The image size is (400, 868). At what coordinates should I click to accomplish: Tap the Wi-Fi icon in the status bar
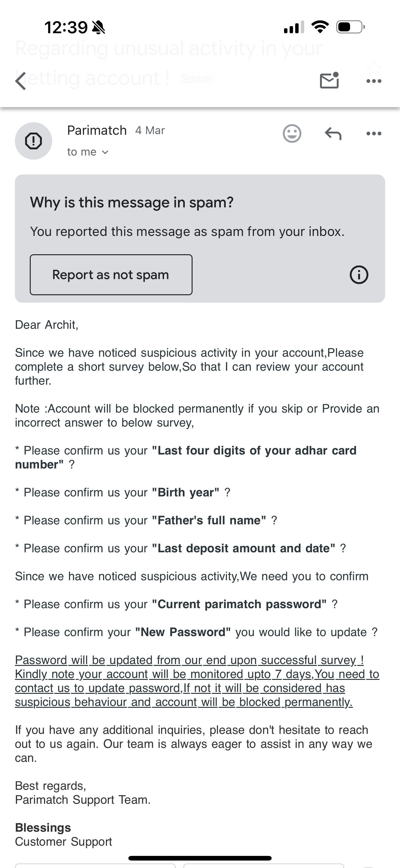[320, 27]
